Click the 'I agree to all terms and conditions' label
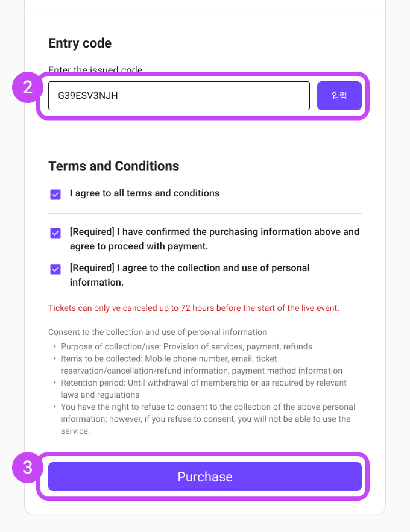410x532 pixels. click(145, 193)
